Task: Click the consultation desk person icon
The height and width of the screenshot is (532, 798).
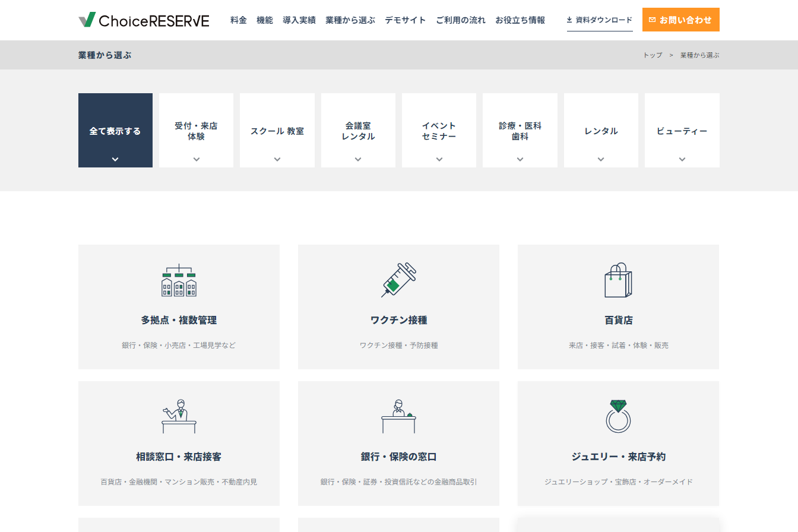Action: point(179,416)
